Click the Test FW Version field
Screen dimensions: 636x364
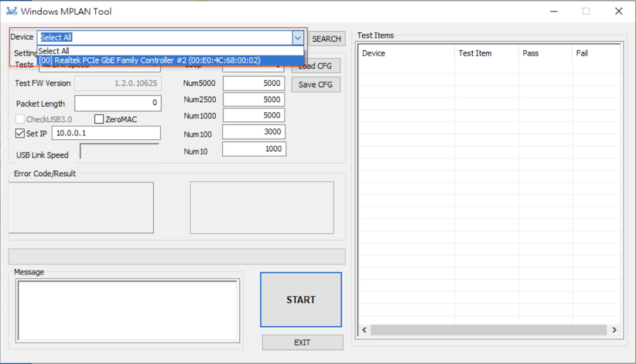(118, 83)
